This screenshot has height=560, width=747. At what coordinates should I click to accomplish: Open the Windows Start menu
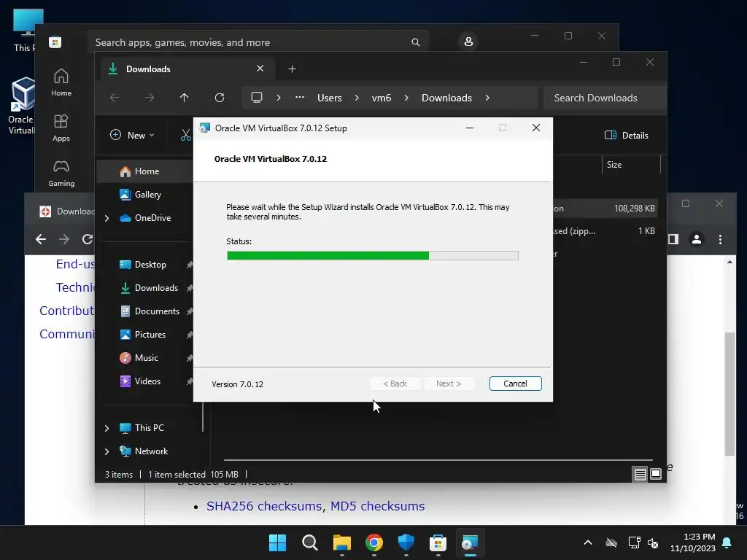[277, 542]
